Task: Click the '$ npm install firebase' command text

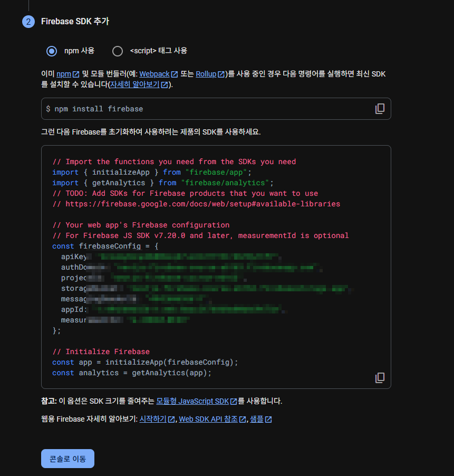Action: coord(94,109)
